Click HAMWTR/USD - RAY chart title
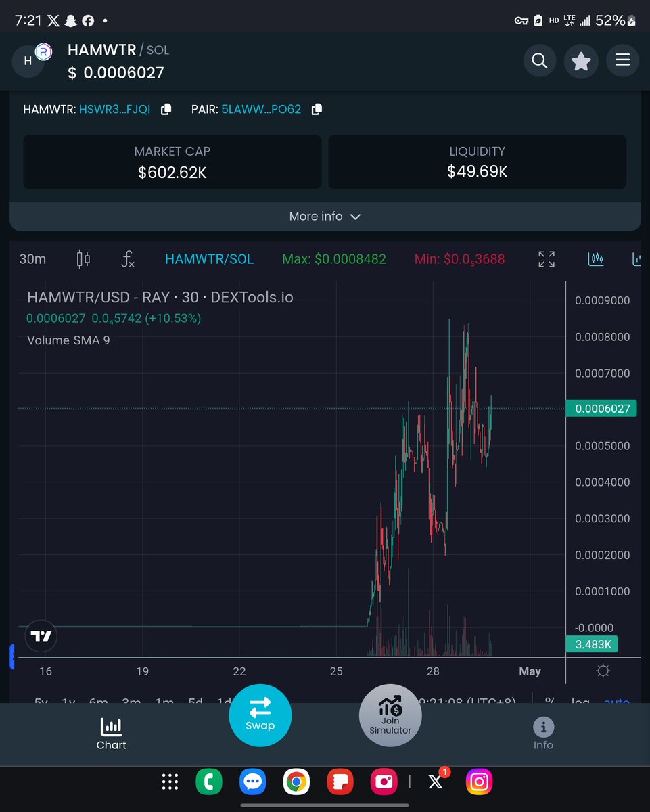 [x=160, y=298]
